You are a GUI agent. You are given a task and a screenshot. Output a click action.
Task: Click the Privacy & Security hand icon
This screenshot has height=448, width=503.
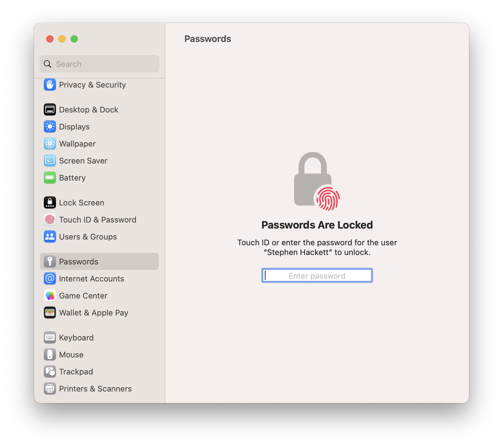tap(50, 85)
